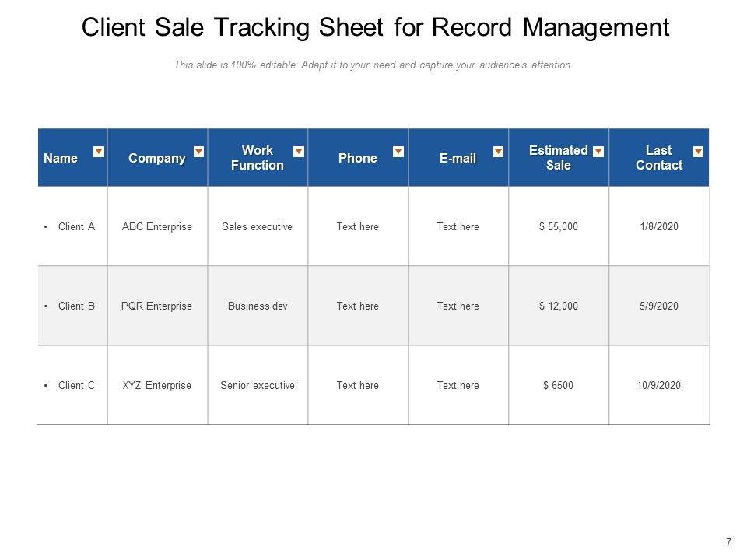Image resolution: width=747 pixels, height=560 pixels.
Task: Select the 10/9/2020 last contact cell
Action: pos(659,385)
